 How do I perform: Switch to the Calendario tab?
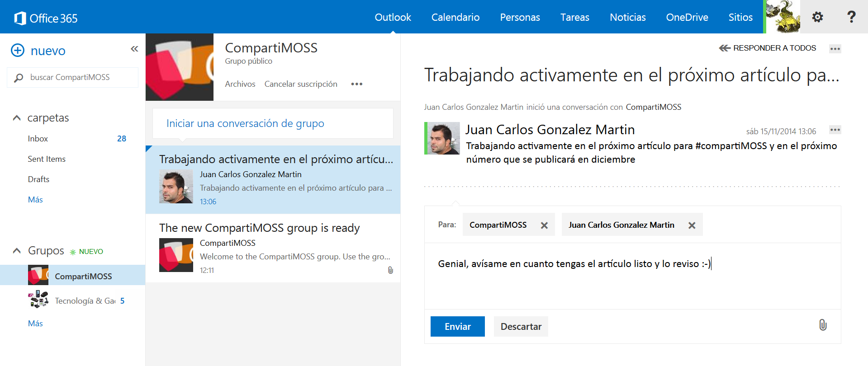(x=455, y=17)
